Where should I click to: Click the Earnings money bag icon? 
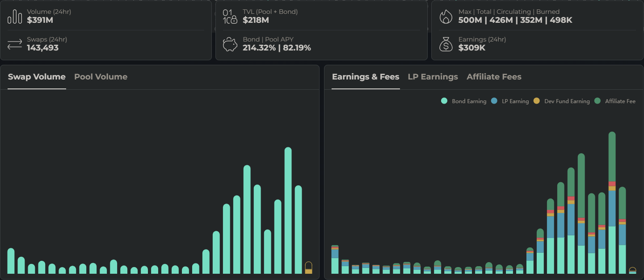[446, 44]
